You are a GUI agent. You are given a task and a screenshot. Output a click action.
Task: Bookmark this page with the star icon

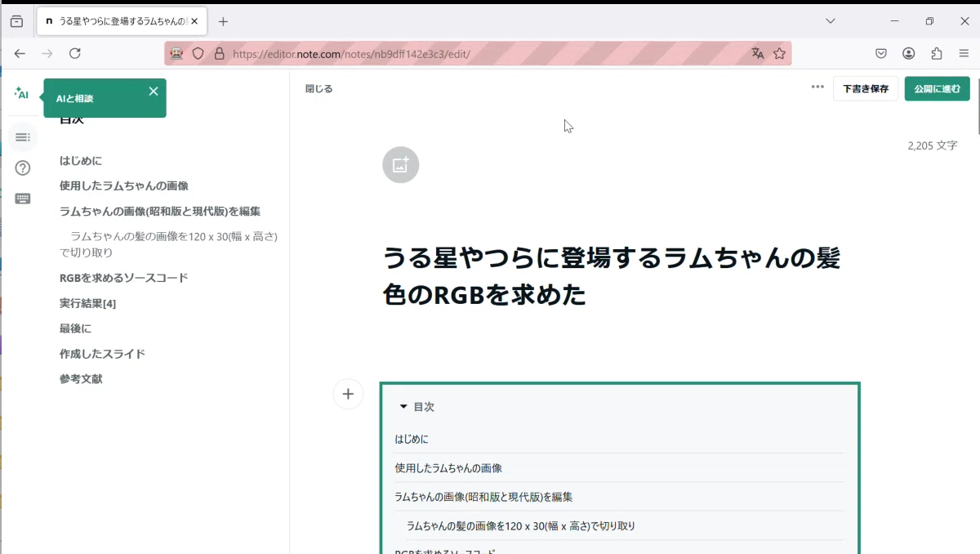[x=780, y=53]
